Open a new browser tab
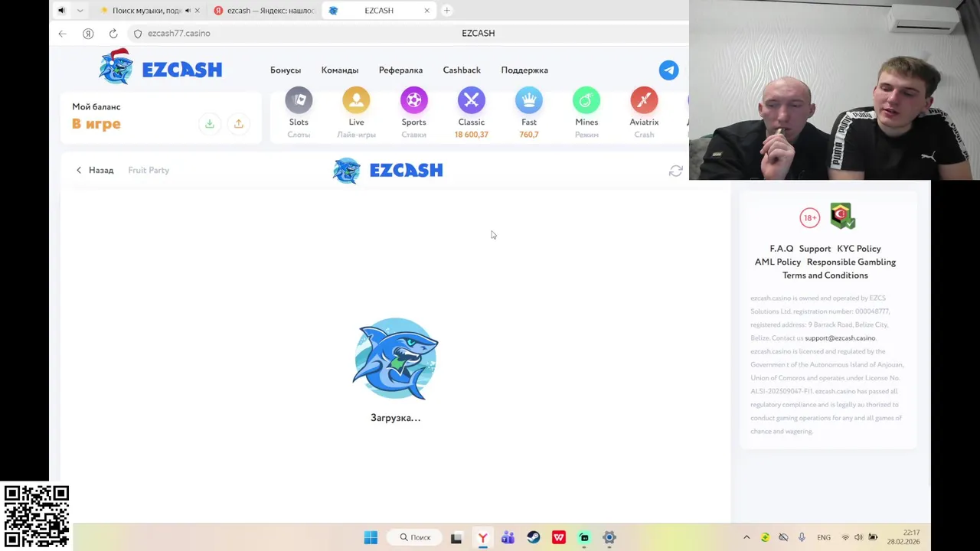 447,11
